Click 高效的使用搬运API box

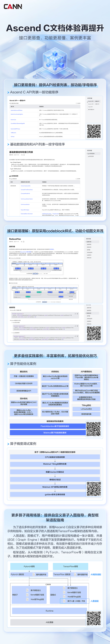click(24, 391)
